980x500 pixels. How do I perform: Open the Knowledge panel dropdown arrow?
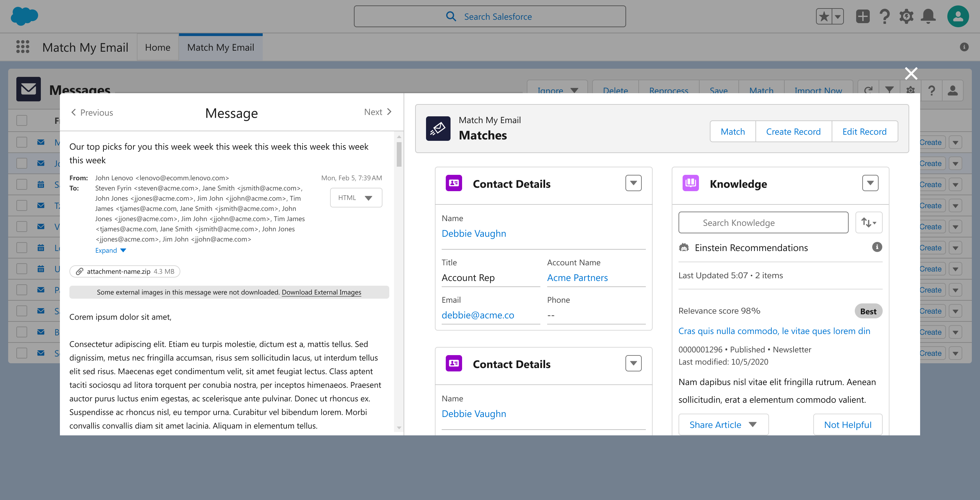(x=870, y=183)
